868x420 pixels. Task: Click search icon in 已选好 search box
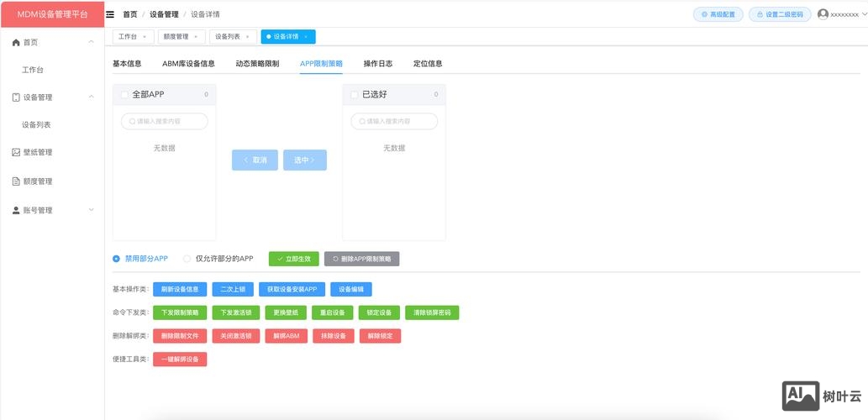click(x=362, y=121)
